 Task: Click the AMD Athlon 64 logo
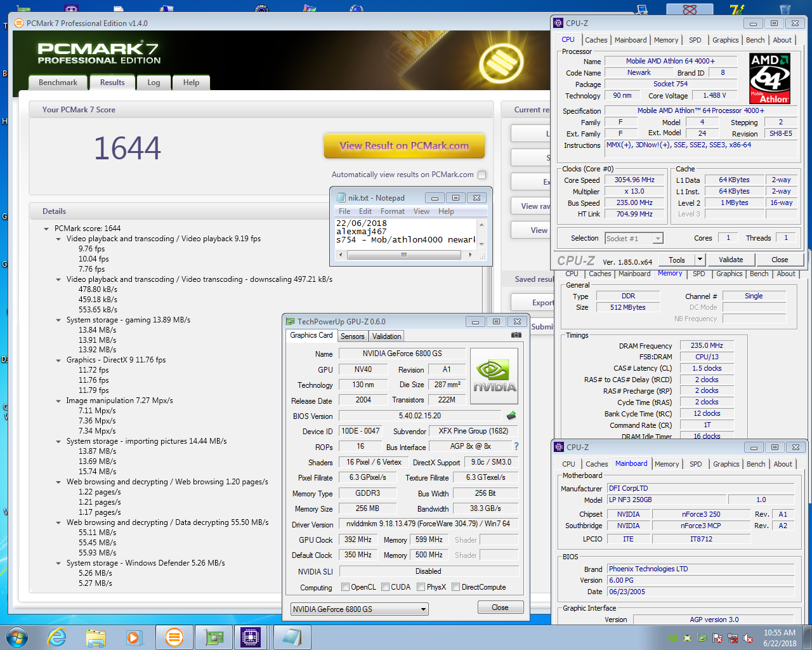tap(769, 78)
